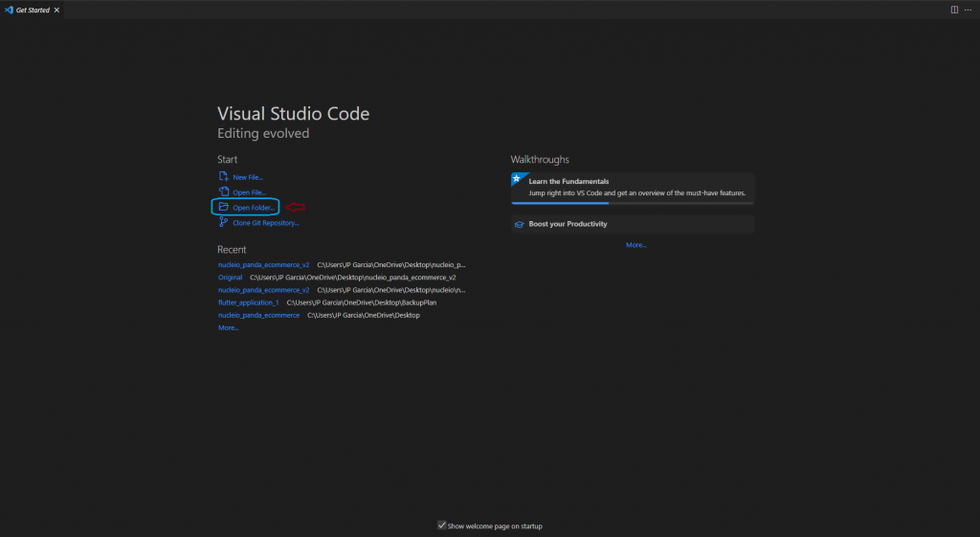
Task: Click the Clone Git Repository... link
Action: (x=266, y=222)
